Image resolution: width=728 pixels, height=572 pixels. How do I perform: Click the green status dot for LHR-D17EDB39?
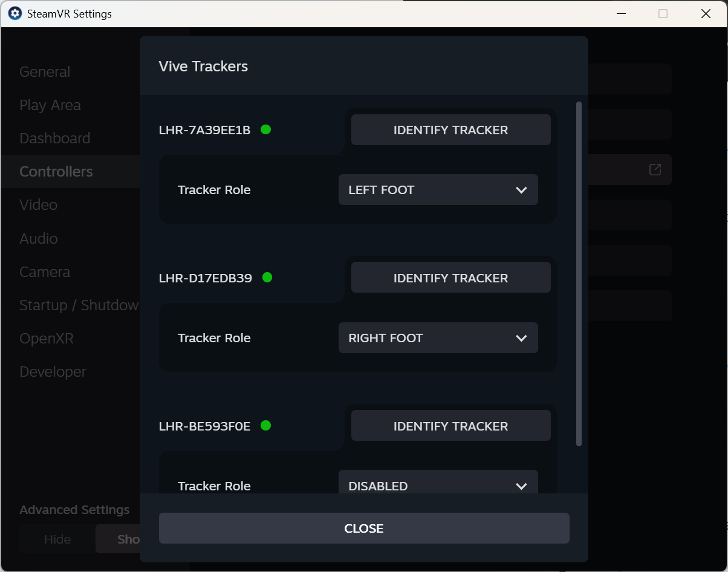pyautogui.click(x=267, y=277)
